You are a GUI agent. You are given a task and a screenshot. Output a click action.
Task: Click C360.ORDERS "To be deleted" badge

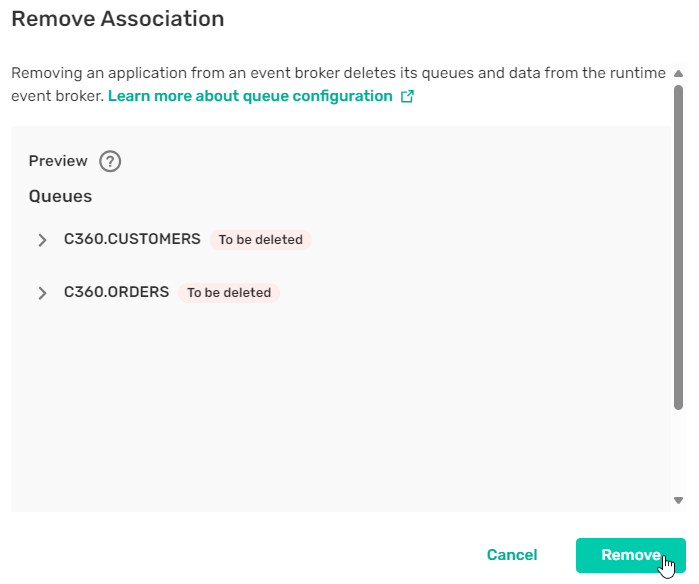coord(229,293)
